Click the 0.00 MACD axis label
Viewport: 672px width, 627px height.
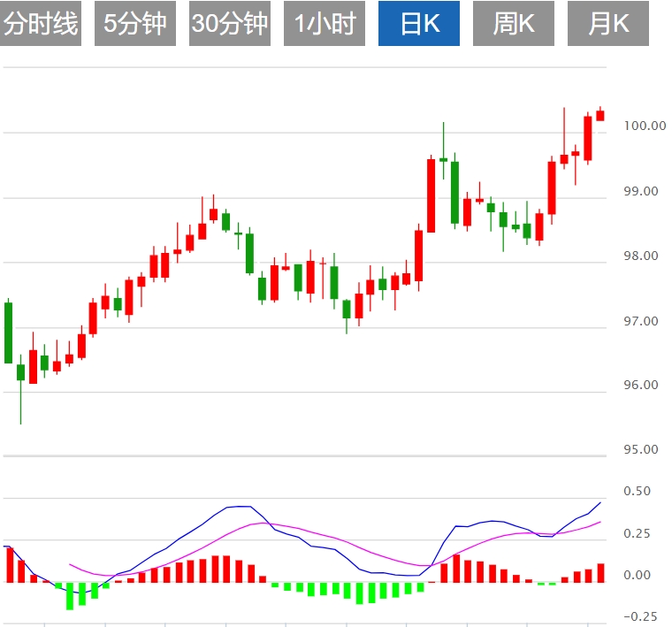(x=637, y=575)
